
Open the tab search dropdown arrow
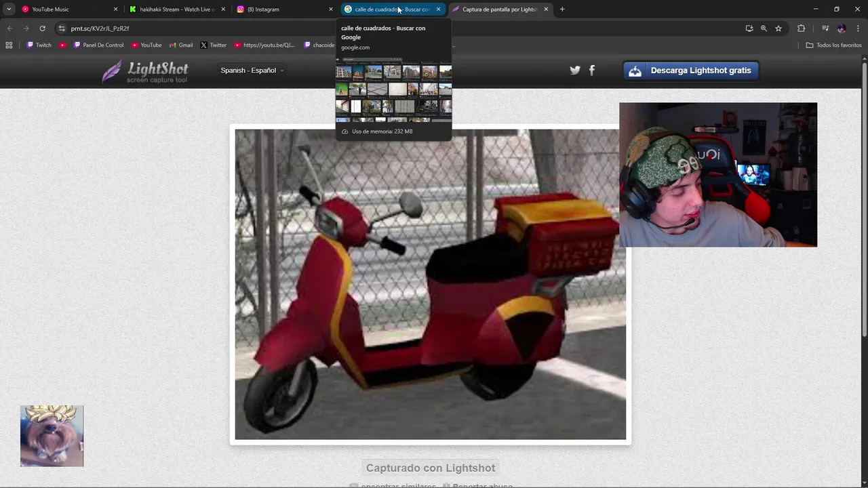(9, 9)
